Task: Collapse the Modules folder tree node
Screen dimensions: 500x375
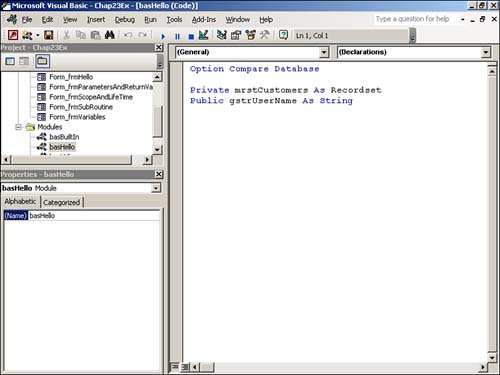Action: 19,127
